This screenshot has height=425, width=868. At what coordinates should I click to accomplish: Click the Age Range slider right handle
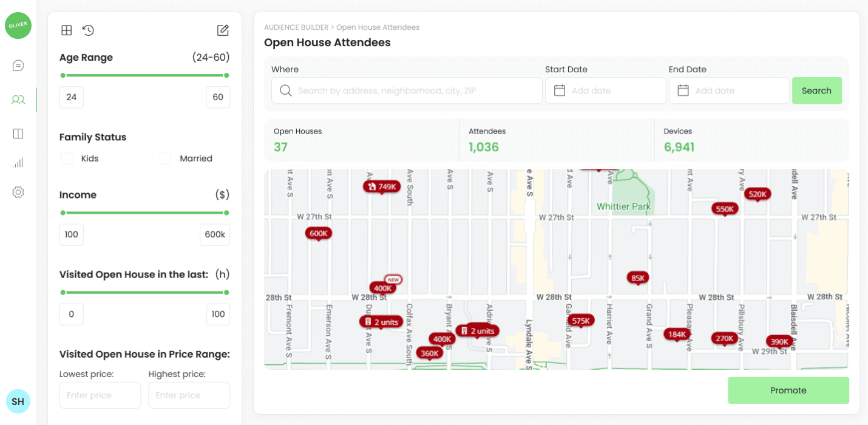(226, 75)
